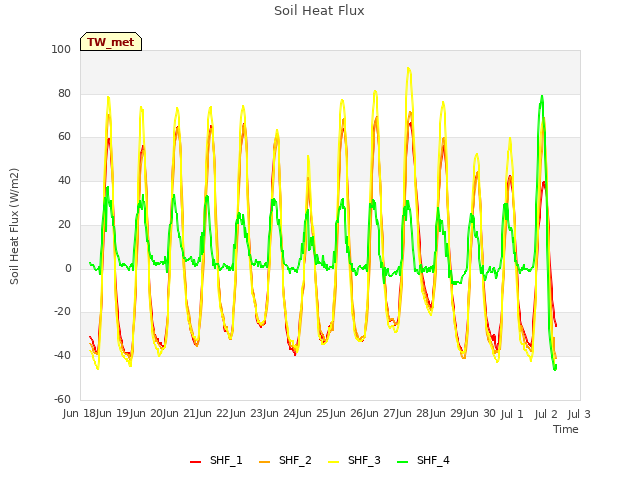The image size is (640, 480).
Task: Toggle the SHF_2 legend entry
Action: tap(285, 460)
